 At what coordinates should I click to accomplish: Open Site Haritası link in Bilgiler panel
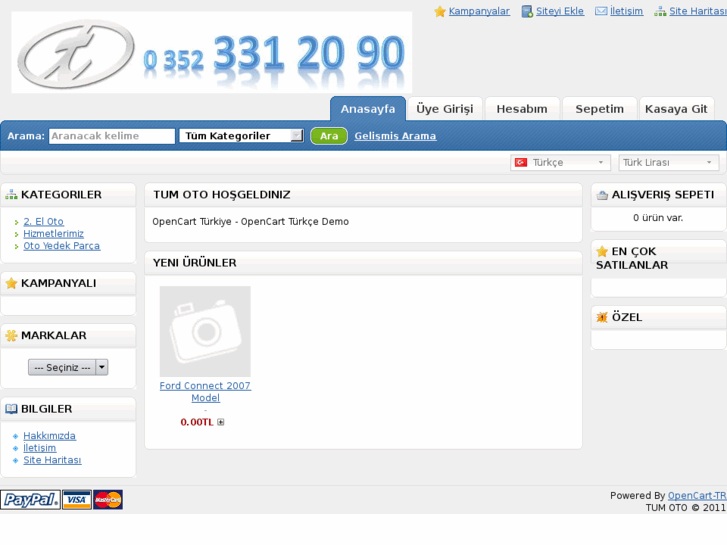click(x=52, y=460)
